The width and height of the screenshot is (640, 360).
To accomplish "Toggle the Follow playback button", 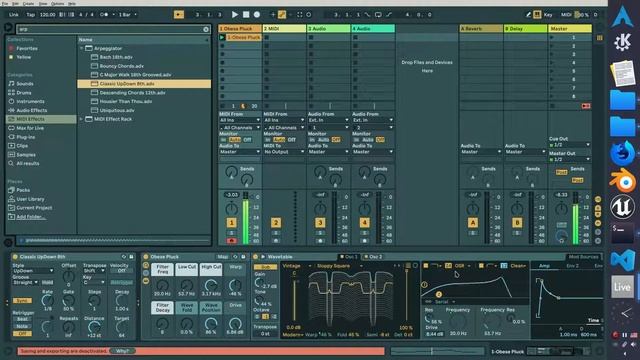I will coord(179,15).
